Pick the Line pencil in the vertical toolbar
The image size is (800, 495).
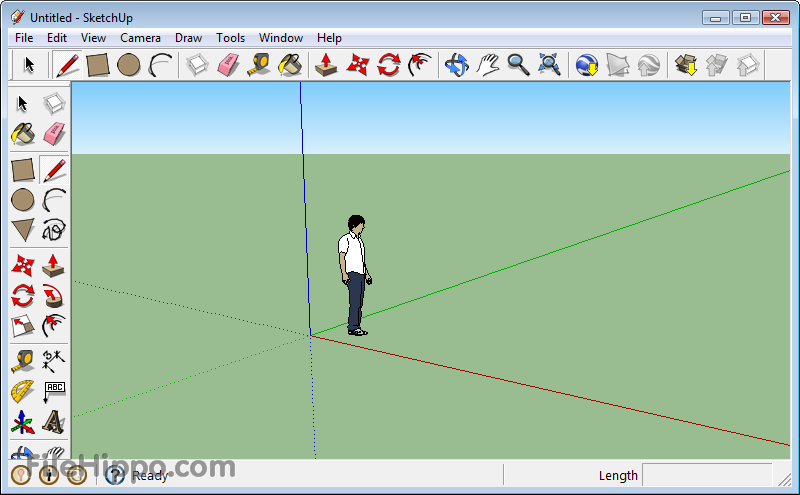point(54,170)
